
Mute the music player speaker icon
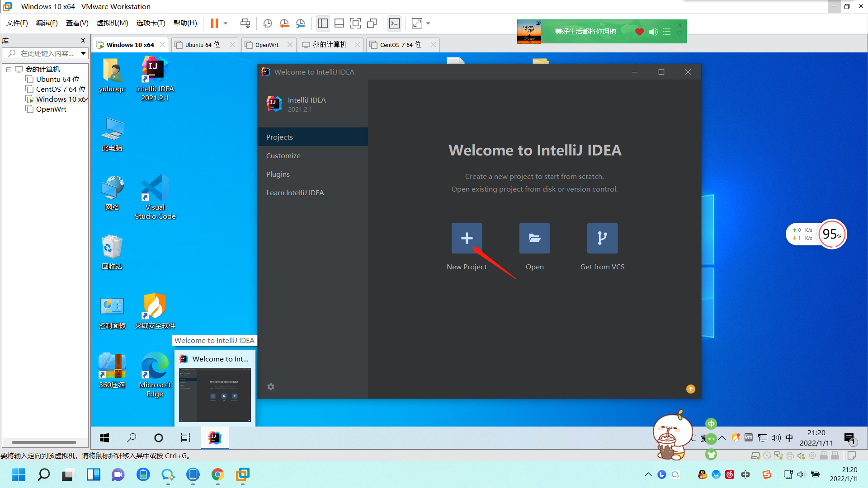[653, 32]
